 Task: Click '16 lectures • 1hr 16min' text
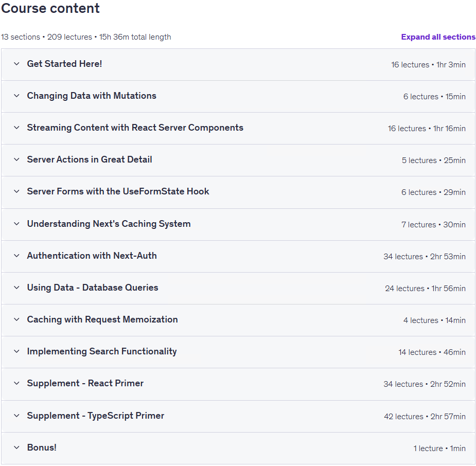[x=427, y=129]
